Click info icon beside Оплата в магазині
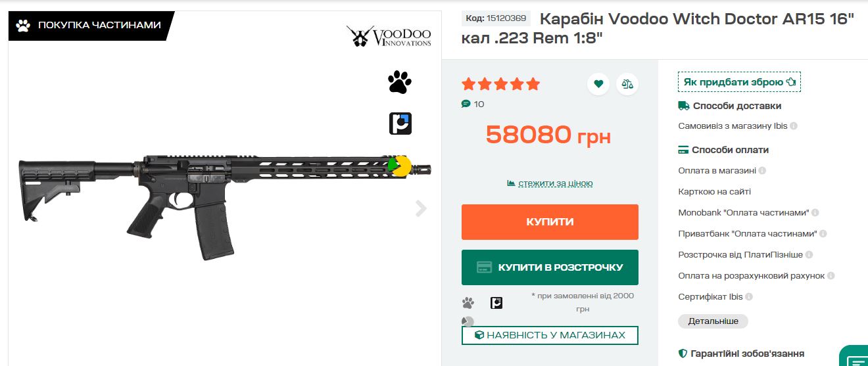868x366 pixels. click(762, 171)
